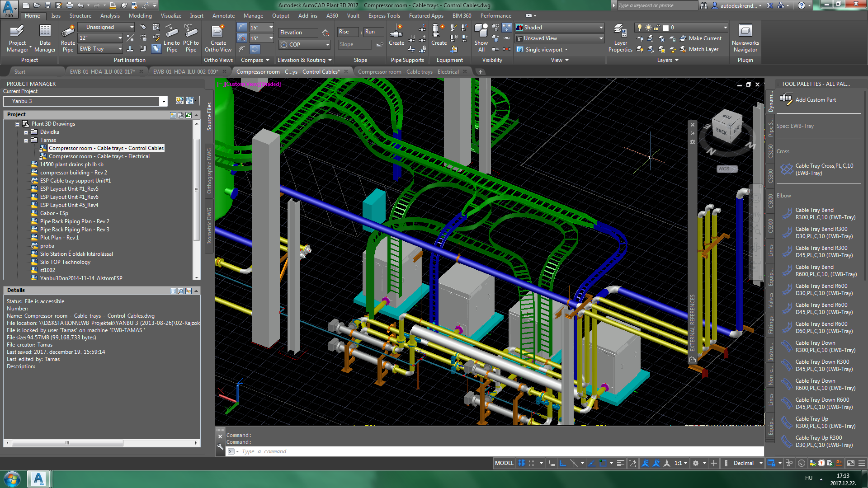Open the Shaded visual style dropdown
The image size is (868, 488).
pyautogui.click(x=601, y=28)
